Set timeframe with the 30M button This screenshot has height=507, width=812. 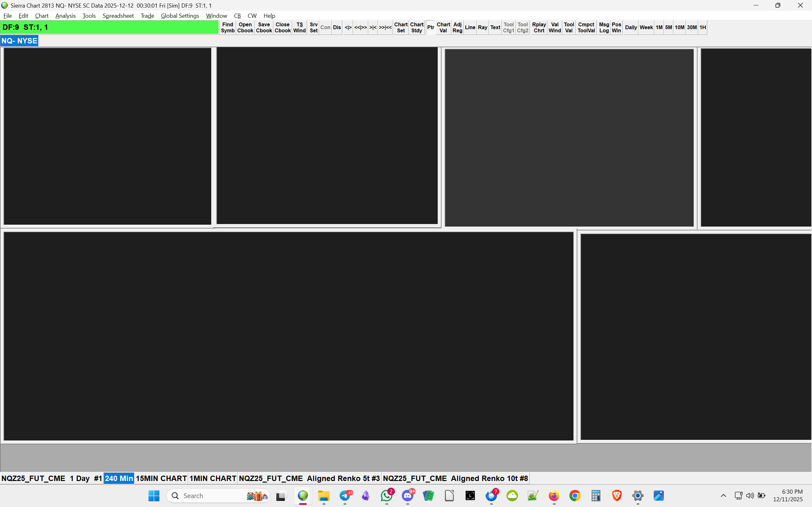pos(691,28)
